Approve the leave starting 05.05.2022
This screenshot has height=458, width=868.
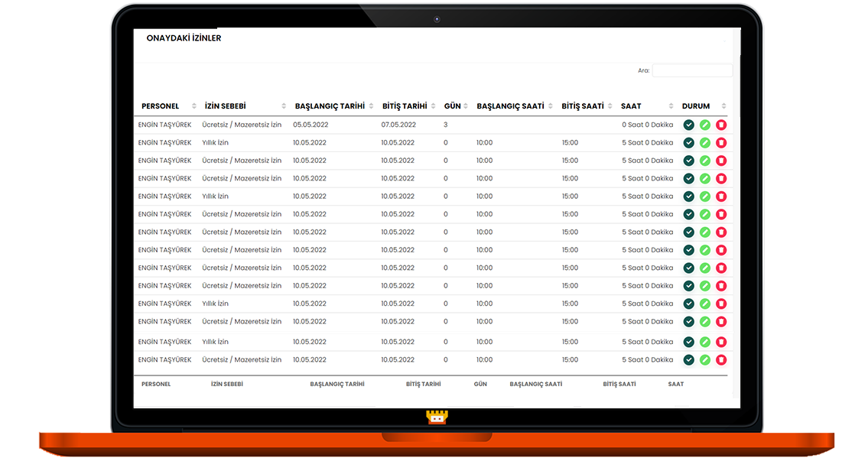pyautogui.click(x=688, y=125)
